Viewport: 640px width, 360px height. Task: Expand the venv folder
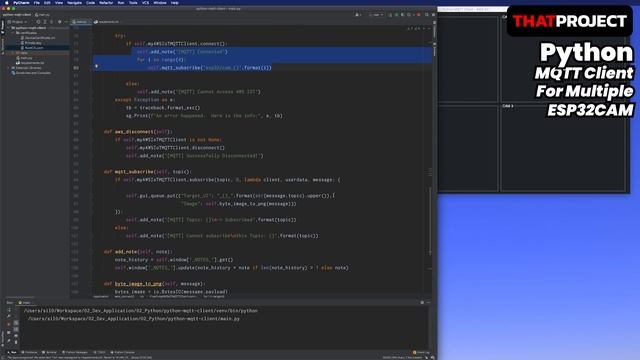coord(13,53)
